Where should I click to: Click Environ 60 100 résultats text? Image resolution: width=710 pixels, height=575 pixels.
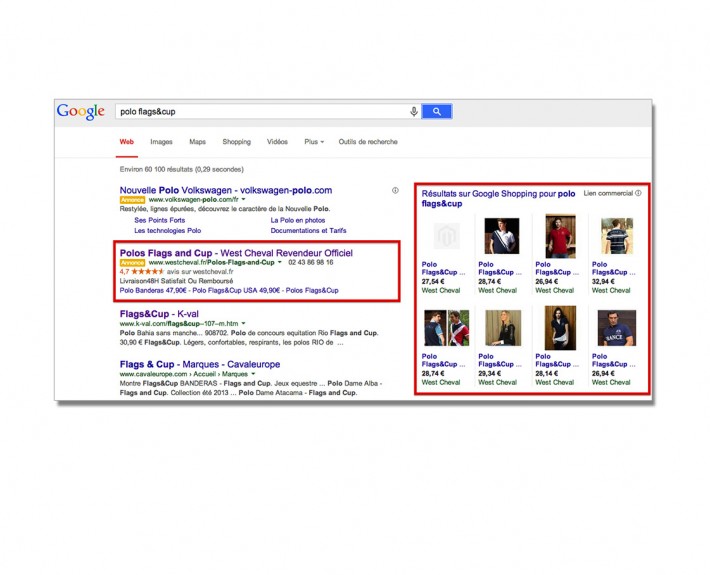pos(182,169)
